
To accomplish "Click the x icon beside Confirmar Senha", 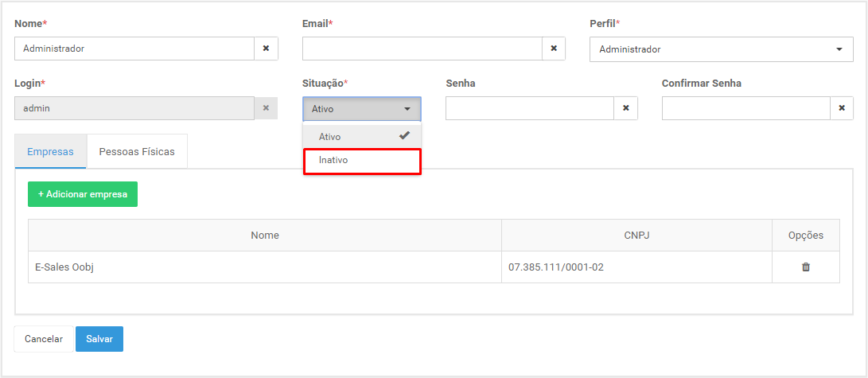I will click(x=842, y=108).
